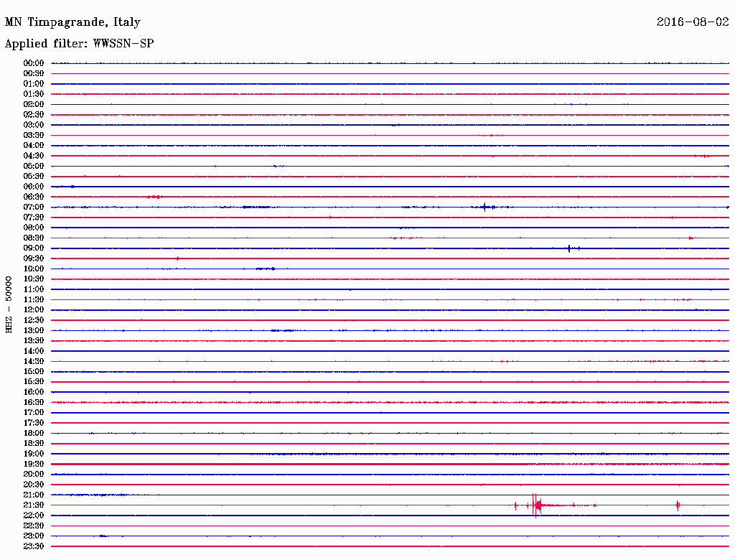Click the blue spike event on 09:00 trace
The height and width of the screenshot is (560, 735).
(x=569, y=248)
